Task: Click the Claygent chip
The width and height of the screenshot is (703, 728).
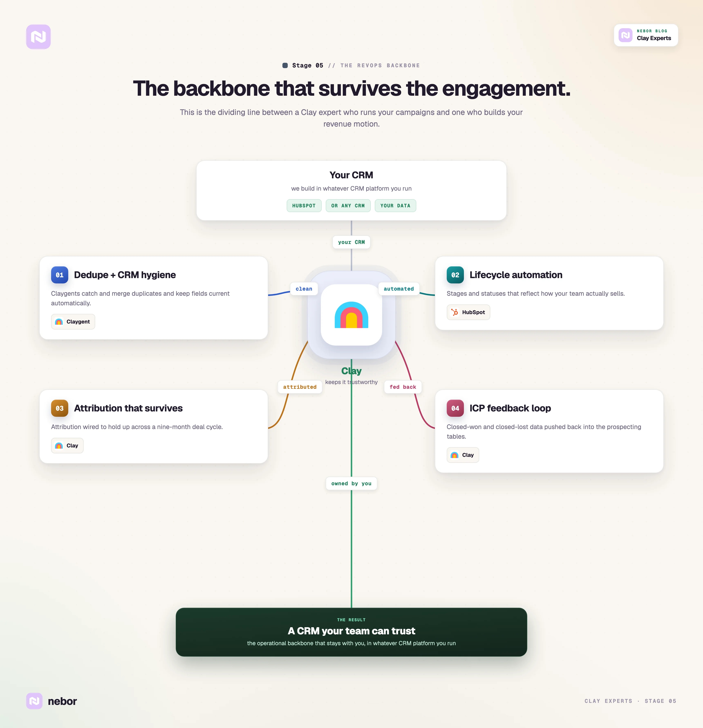Action: [73, 322]
